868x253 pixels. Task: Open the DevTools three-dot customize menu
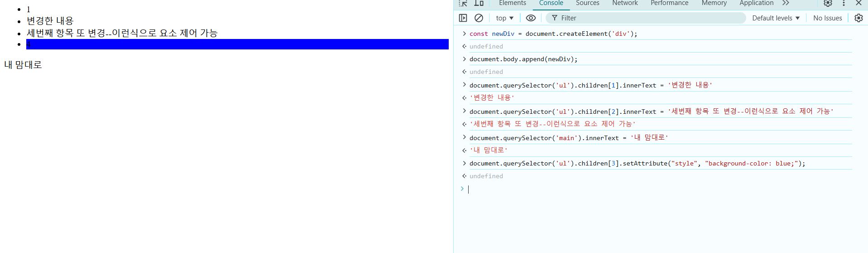click(844, 3)
